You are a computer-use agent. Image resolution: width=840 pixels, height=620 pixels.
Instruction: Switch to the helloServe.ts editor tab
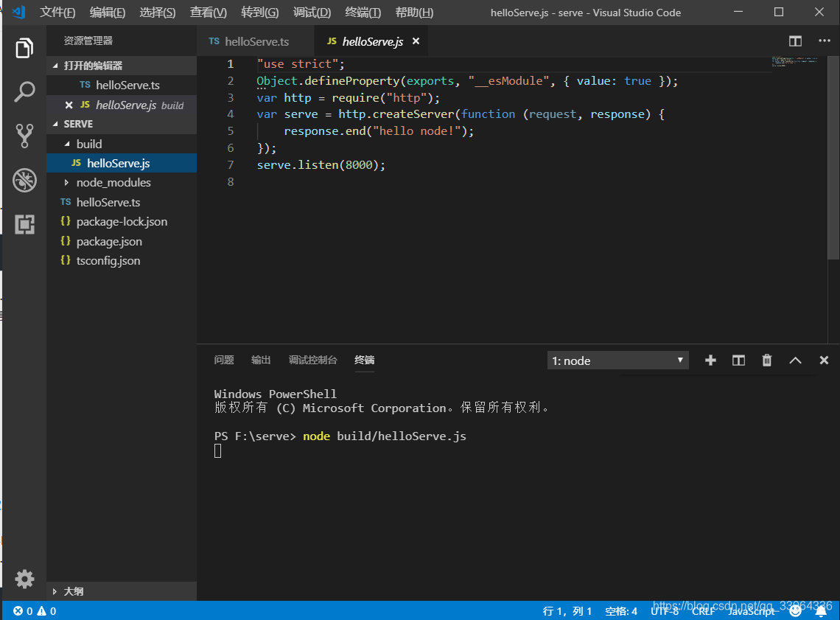tap(255, 41)
